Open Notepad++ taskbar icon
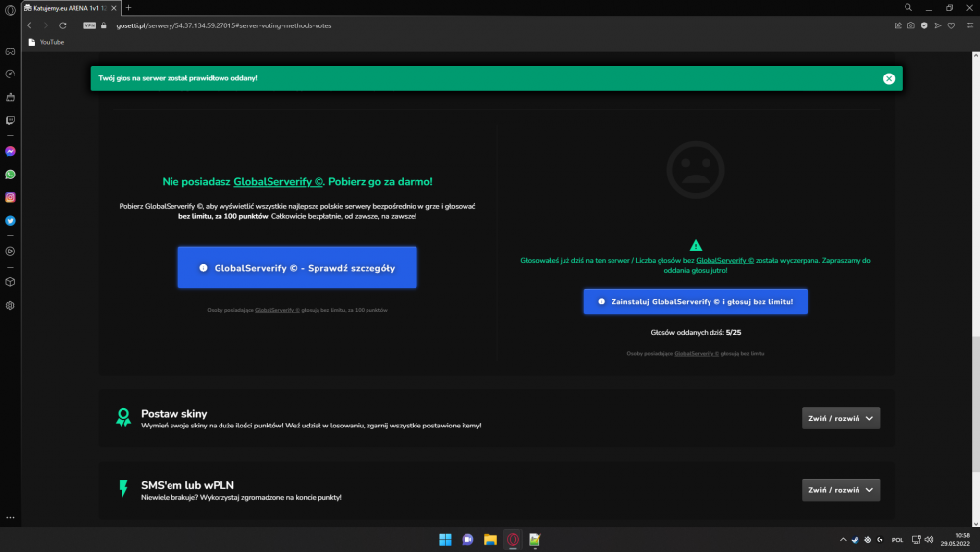 534,540
